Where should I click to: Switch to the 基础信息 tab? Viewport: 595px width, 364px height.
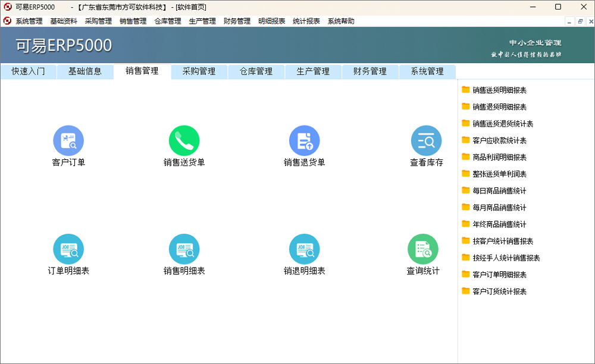(x=85, y=71)
